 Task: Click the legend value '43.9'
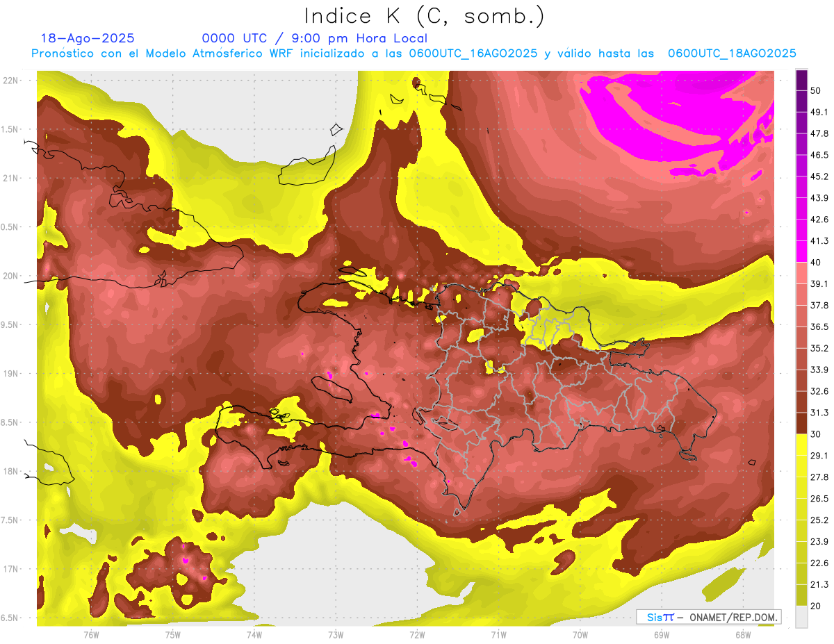[x=819, y=198]
